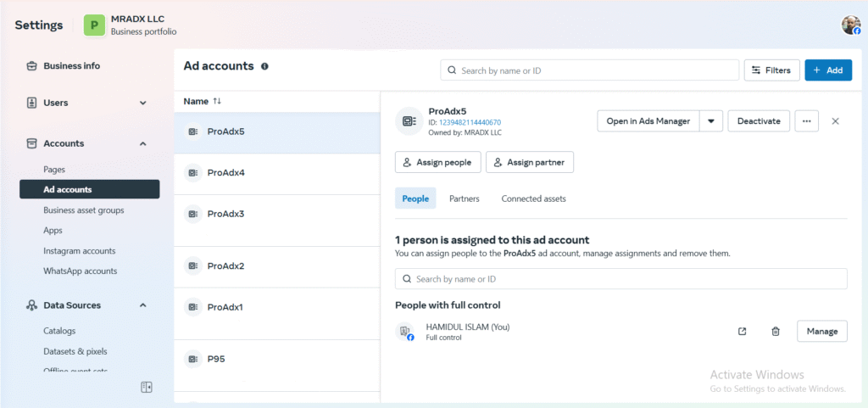Screen dimensions: 868x408
Task: Click the sort arrows next to Name
Action: 217,101
